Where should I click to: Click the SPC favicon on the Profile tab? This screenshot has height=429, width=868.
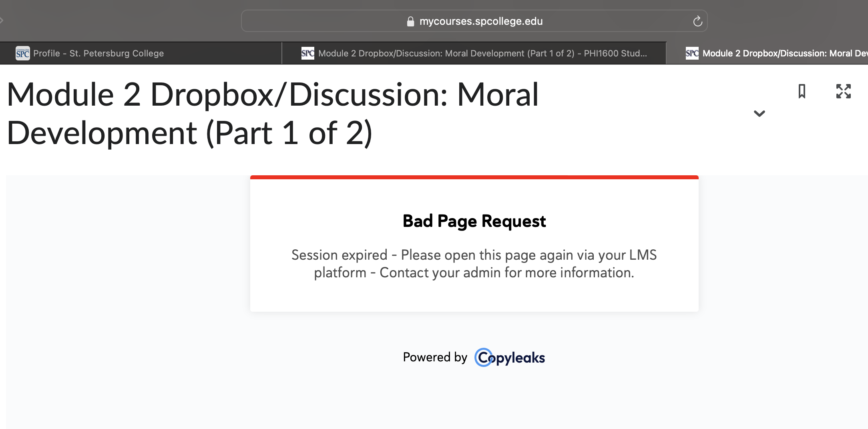click(22, 53)
